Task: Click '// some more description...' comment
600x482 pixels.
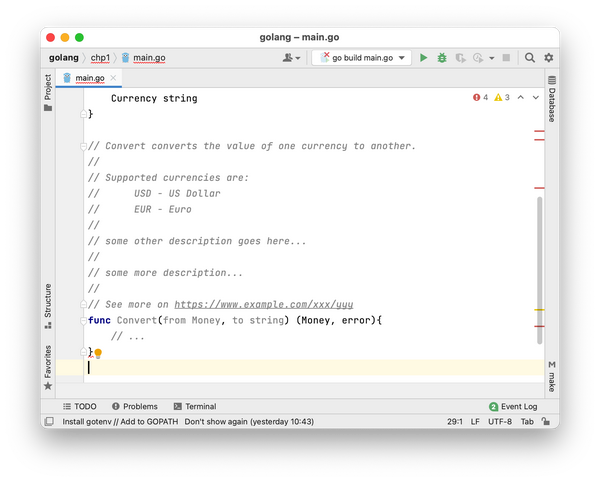Action: click(165, 273)
